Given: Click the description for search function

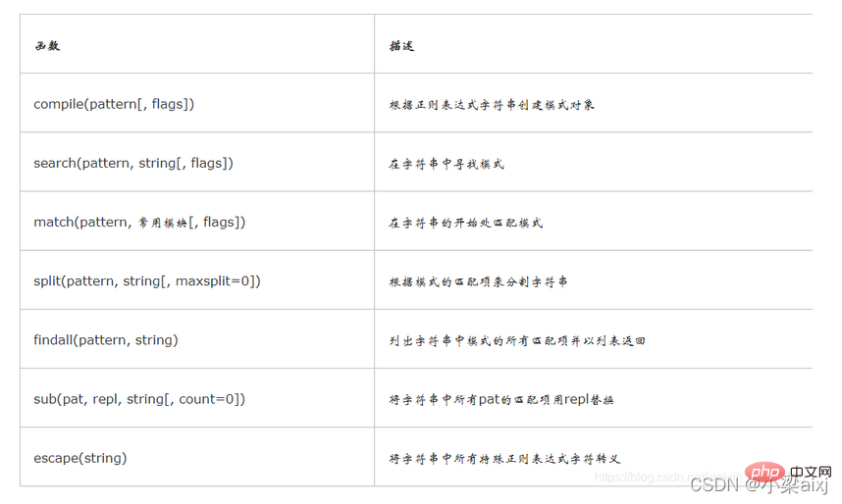Looking at the screenshot, I should [447, 164].
